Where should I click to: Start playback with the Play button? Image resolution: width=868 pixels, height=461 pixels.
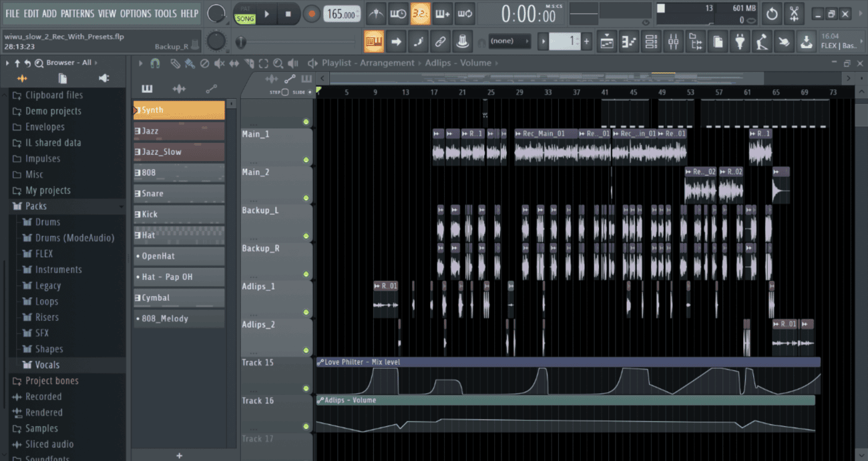pos(266,13)
